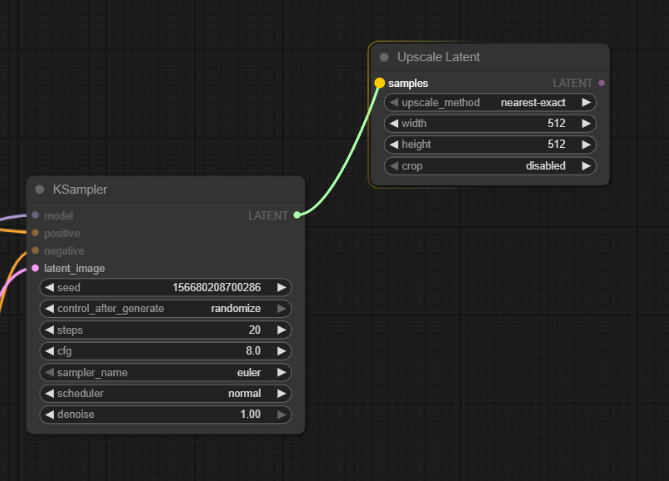This screenshot has height=481, width=669.
Task: Click the Upscale Latent LATENT output port
Action: [x=601, y=83]
